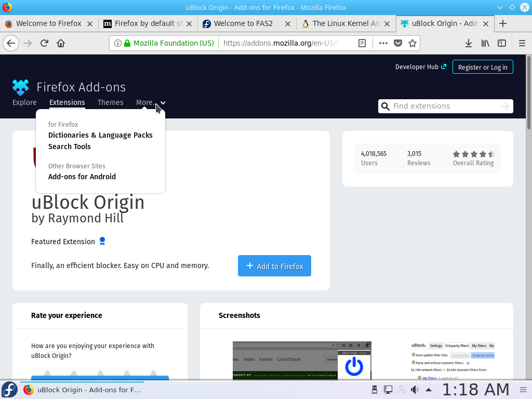532x399 pixels.
Task: Go back using the browser Back arrow
Action: tap(11, 44)
